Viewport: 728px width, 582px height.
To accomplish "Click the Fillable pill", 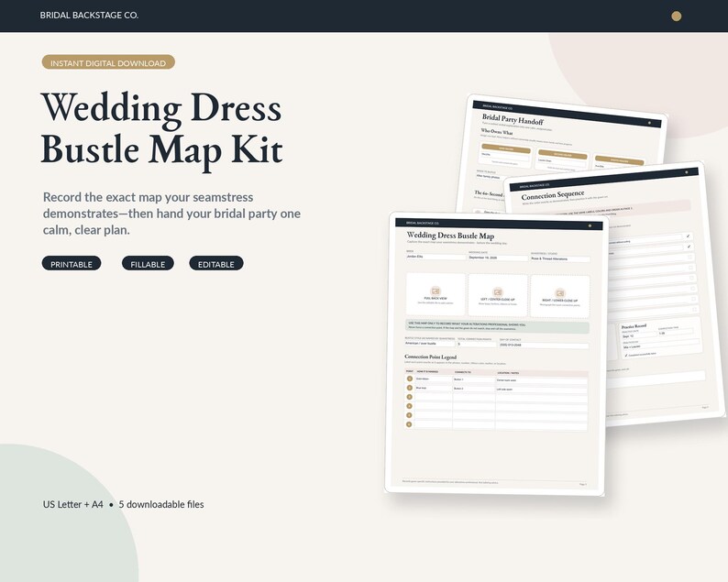I will tap(148, 264).
